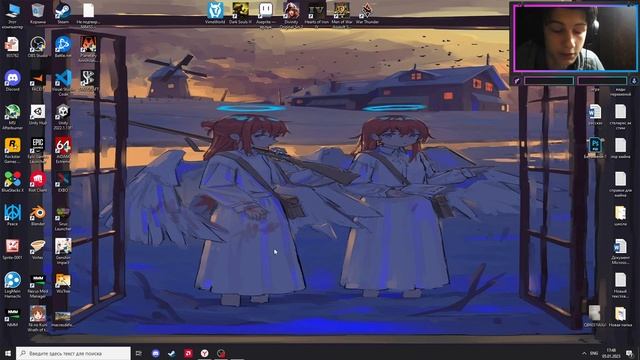This screenshot has width=640, height=360.
Task: Open Epic Games Launcher shortcut
Action: pos(38,150)
